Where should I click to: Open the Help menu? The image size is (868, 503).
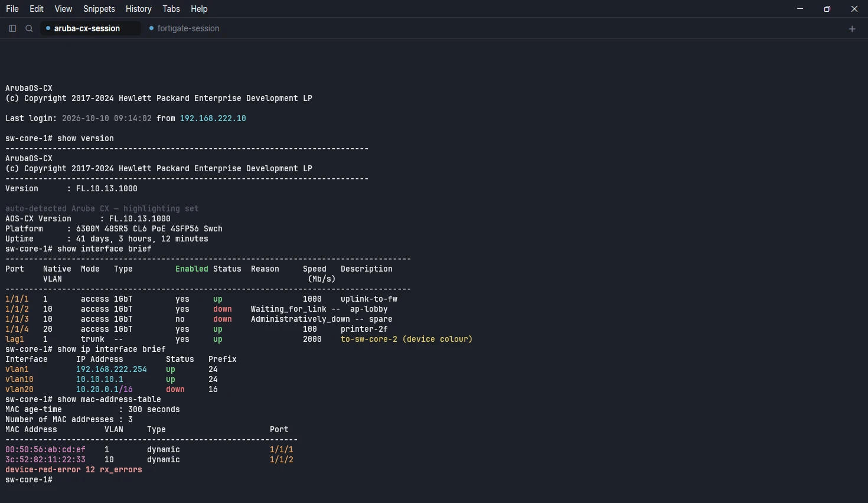tap(199, 9)
